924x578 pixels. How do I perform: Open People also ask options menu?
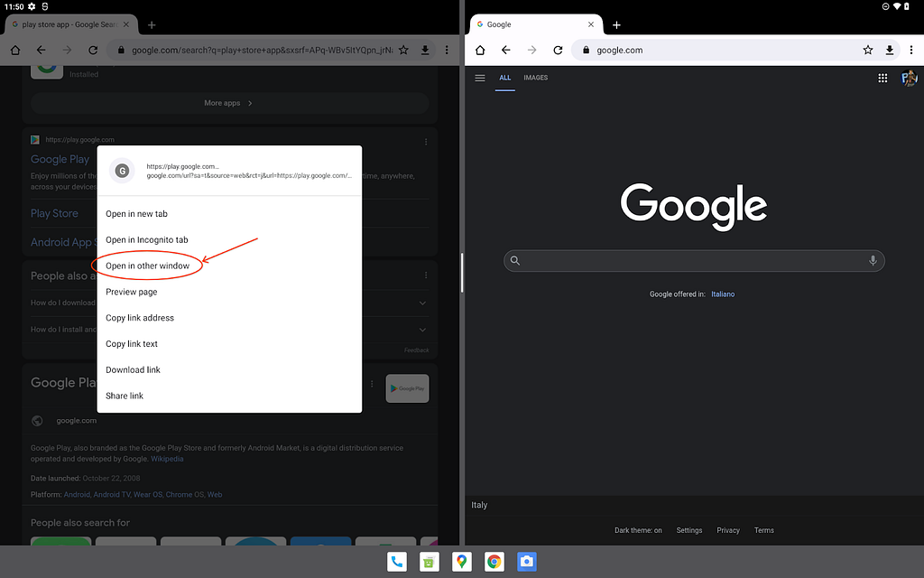[426, 275]
